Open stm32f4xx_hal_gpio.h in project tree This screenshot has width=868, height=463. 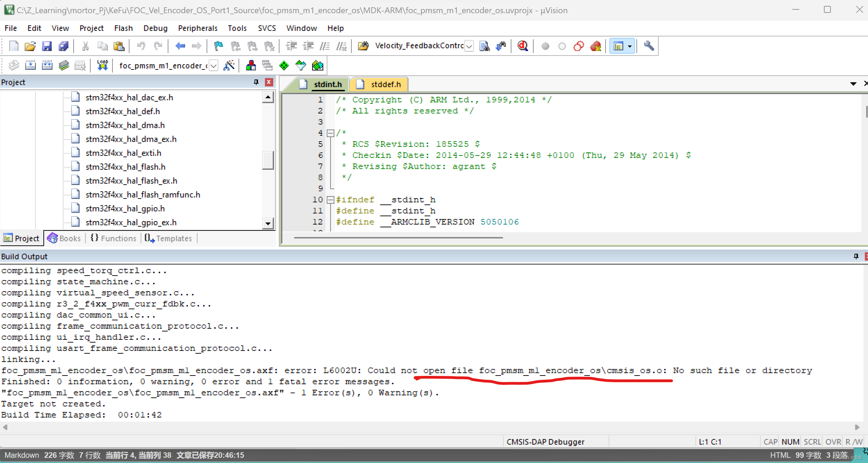(125, 209)
